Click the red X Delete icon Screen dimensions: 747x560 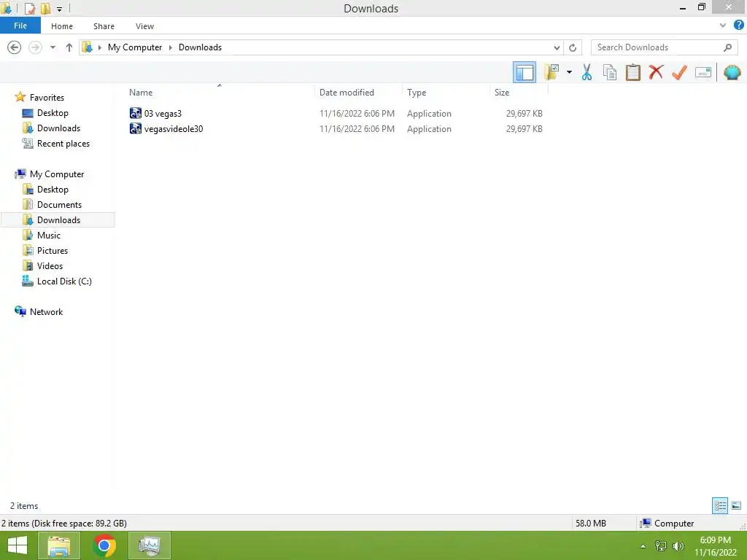tap(656, 72)
